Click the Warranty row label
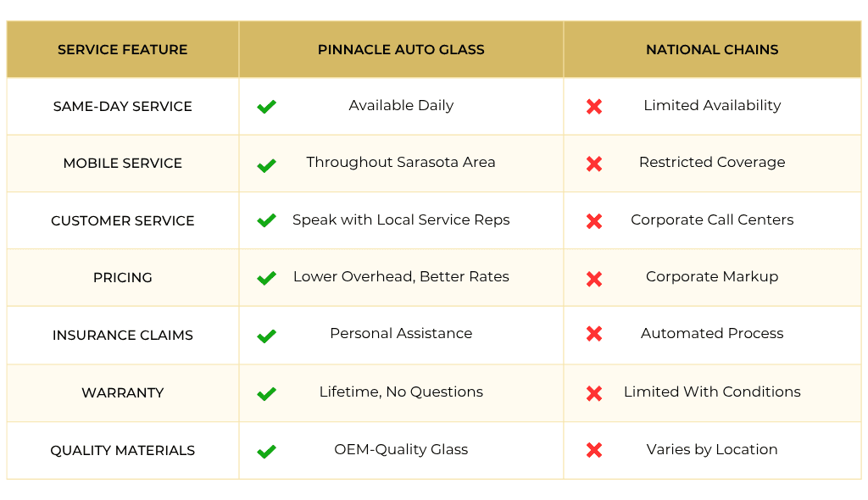The width and height of the screenshot is (868, 500). [123, 393]
